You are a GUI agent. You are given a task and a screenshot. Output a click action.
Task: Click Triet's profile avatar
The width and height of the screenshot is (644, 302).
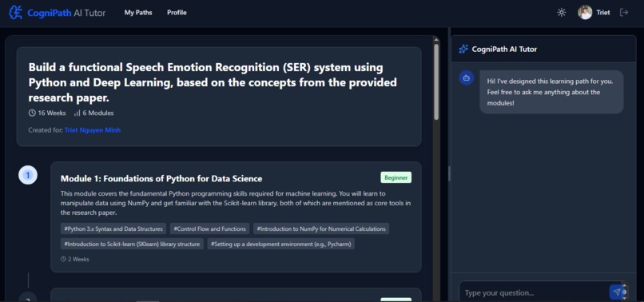(585, 12)
